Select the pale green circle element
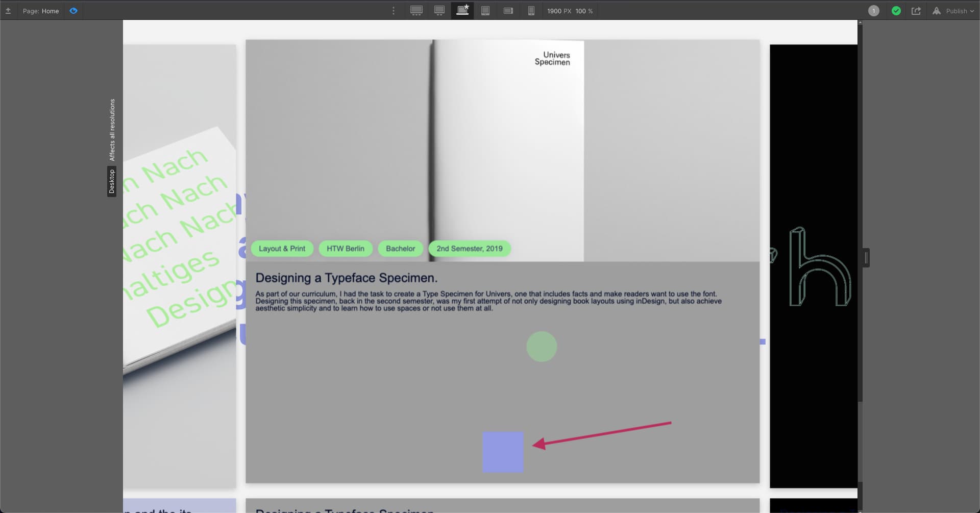Image resolution: width=980 pixels, height=513 pixels. pos(542,347)
